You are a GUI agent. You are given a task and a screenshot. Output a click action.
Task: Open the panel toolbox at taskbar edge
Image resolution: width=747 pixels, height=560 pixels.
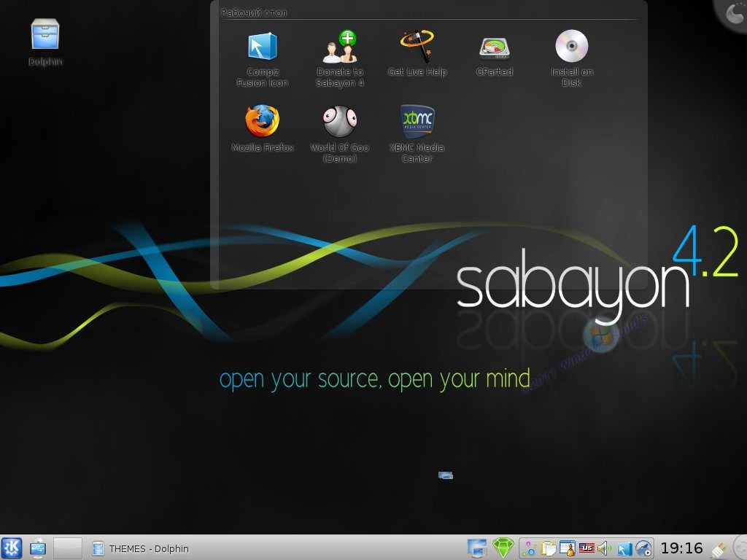pyautogui.click(x=740, y=548)
